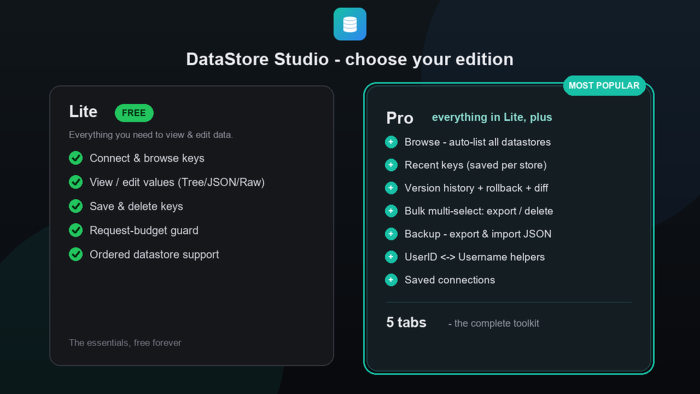Click the Pro edition title
The image size is (700, 394).
coord(400,118)
